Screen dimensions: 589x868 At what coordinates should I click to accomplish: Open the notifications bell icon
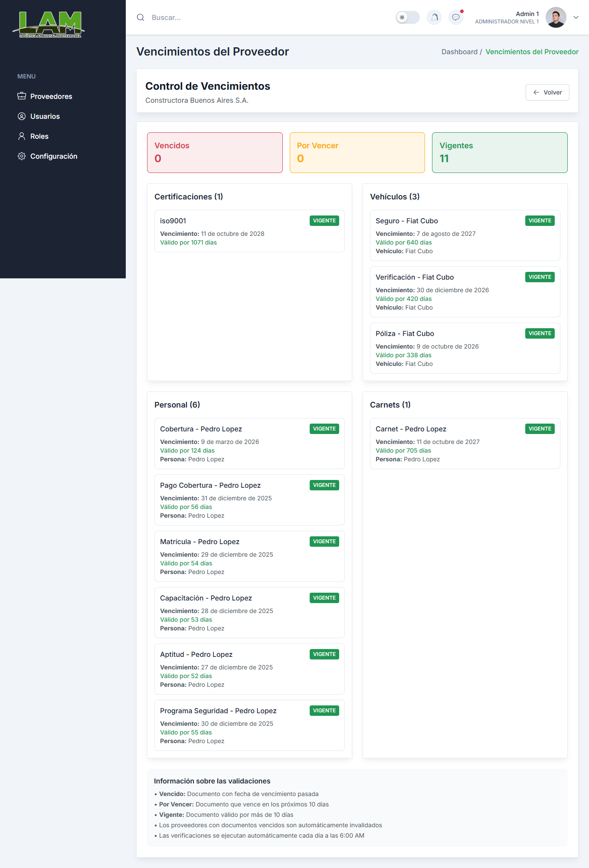click(x=434, y=17)
